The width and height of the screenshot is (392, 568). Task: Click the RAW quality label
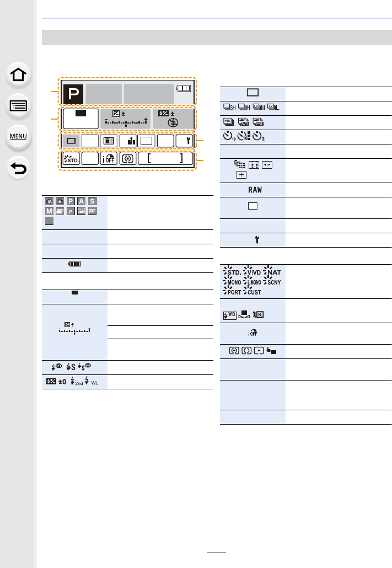click(255, 190)
